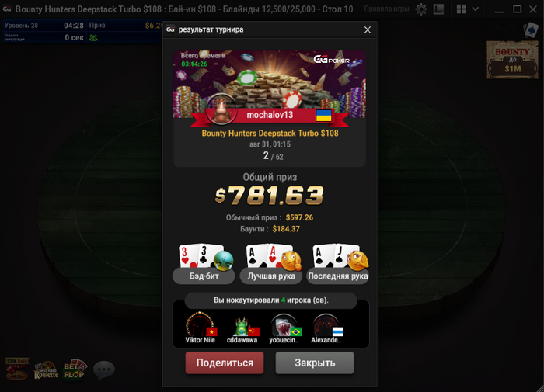
Task: Expand the dropdown arrow beside grid icon
Action: [x=476, y=9]
